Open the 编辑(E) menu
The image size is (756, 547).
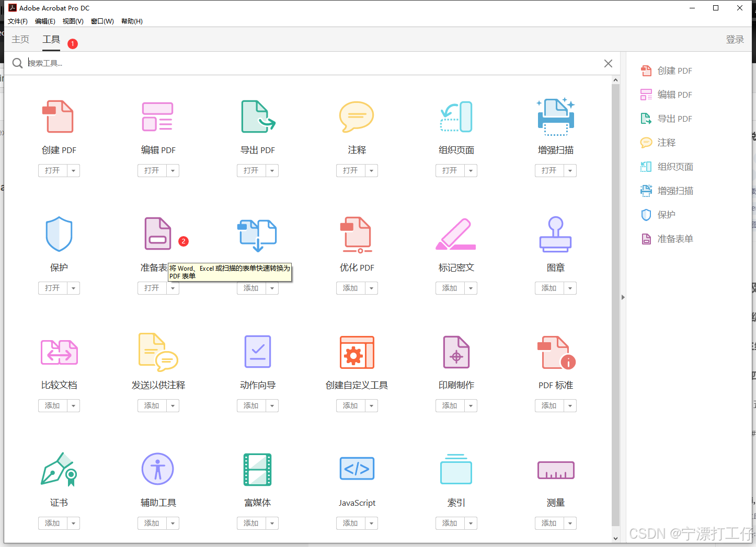coord(45,21)
